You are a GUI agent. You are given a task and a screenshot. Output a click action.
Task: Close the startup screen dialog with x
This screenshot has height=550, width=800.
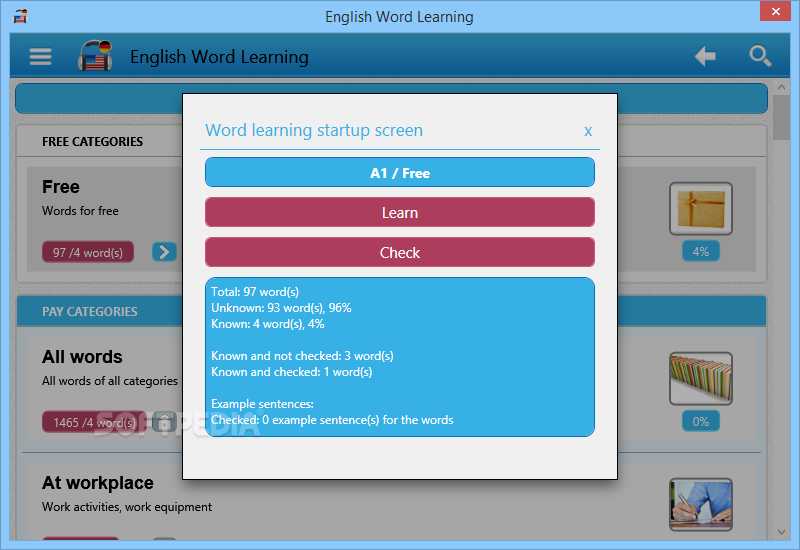click(x=588, y=131)
